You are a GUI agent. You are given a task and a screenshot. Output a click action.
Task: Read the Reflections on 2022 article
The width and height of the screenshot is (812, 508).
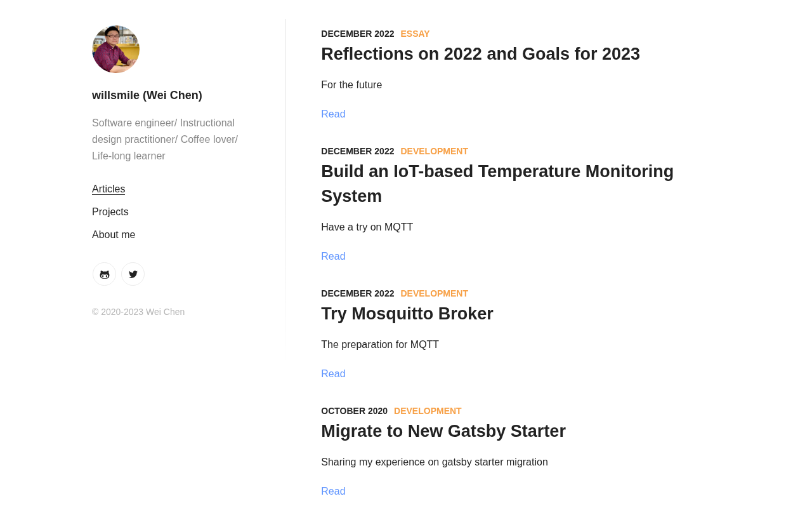tap(333, 114)
